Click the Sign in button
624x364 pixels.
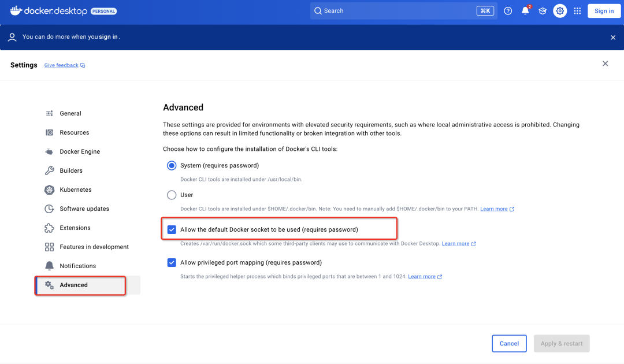tap(604, 11)
